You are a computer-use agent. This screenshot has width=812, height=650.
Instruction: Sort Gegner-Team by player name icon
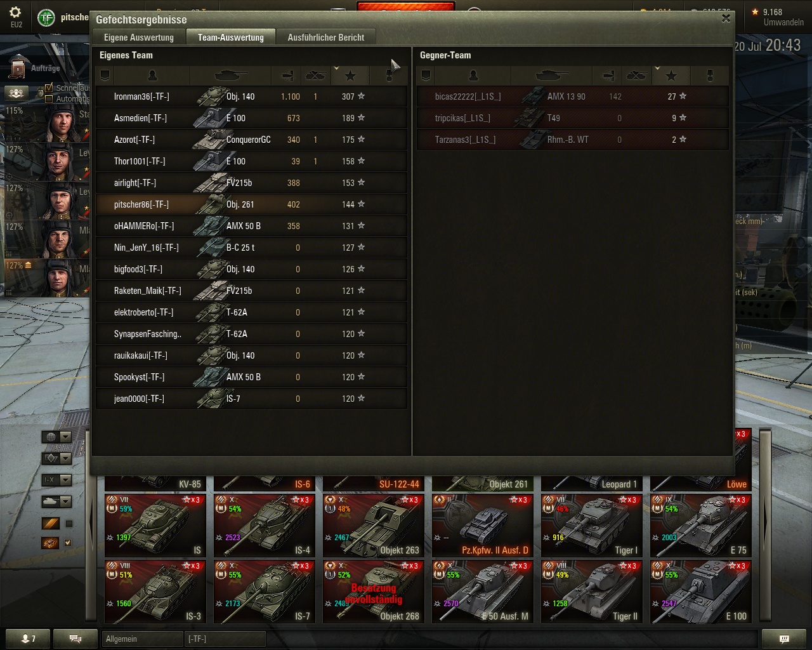point(473,76)
